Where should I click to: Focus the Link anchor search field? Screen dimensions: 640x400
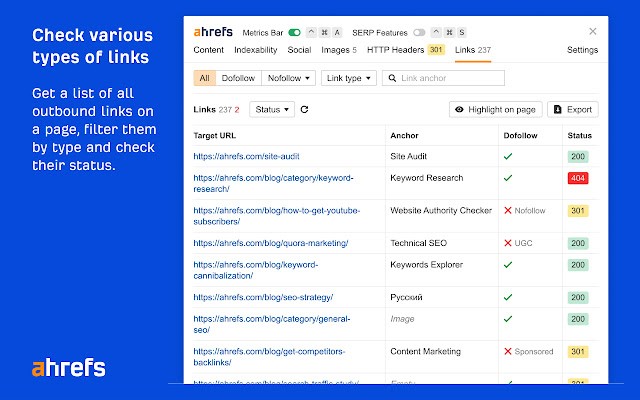coord(443,78)
